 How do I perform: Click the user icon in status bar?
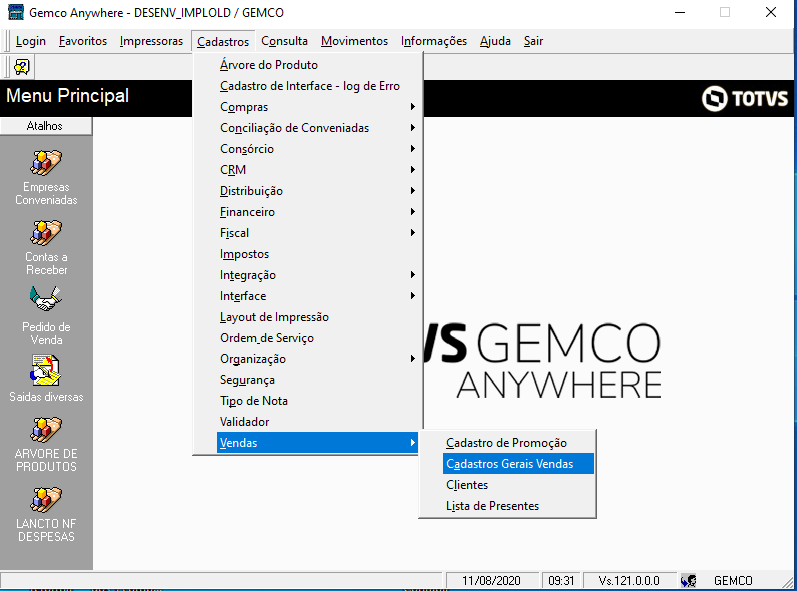click(689, 580)
